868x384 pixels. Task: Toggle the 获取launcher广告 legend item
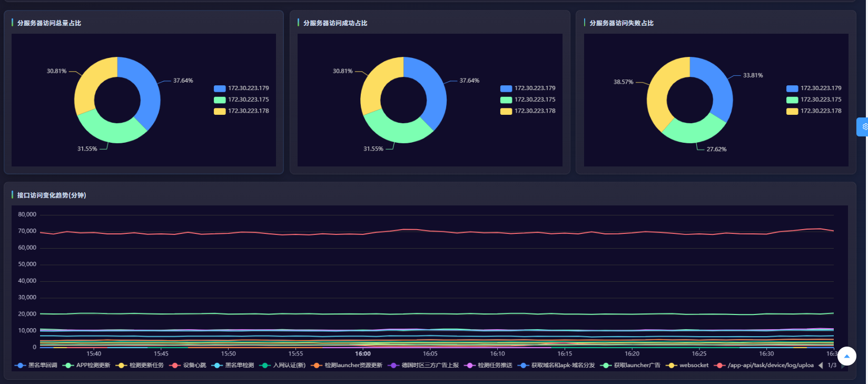[630, 365]
